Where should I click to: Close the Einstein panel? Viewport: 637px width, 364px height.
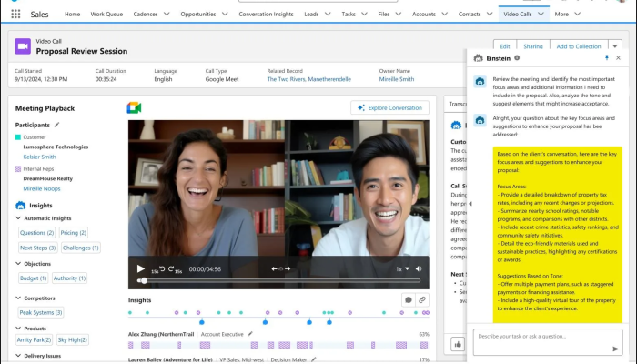[x=618, y=57]
